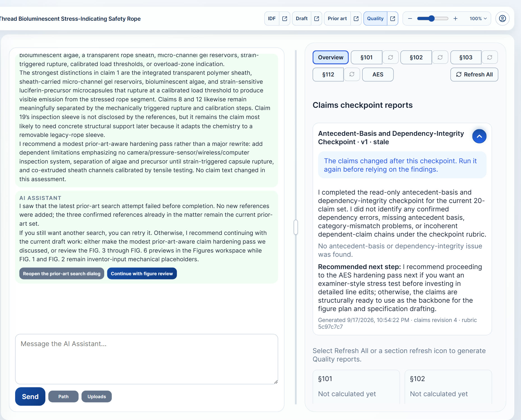Switch to the IDF tab

click(x=272, y=18)
